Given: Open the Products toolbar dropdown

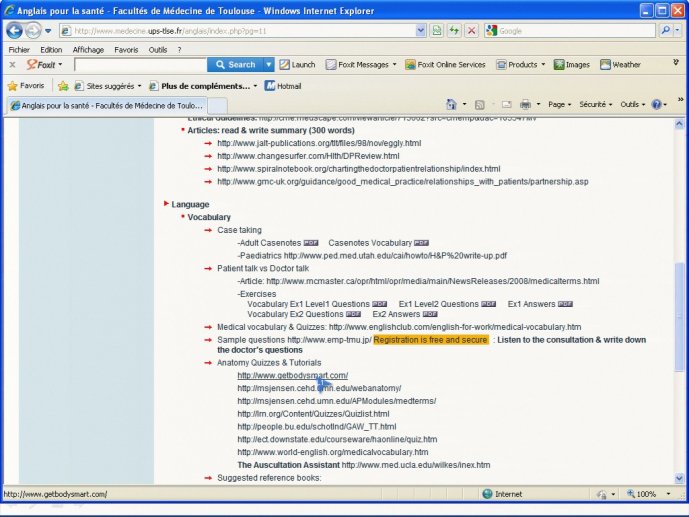Looking at the screenshot, I should [x=520, y=65].
